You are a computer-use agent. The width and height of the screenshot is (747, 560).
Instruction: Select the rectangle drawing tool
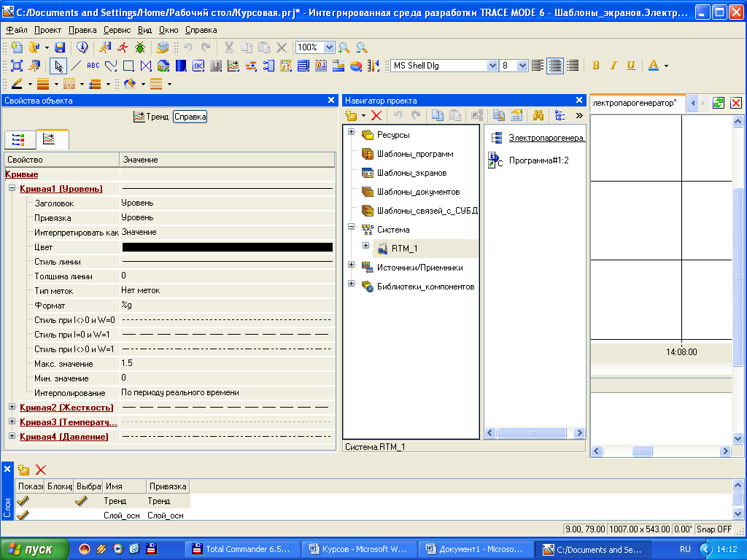pos(128,66)
